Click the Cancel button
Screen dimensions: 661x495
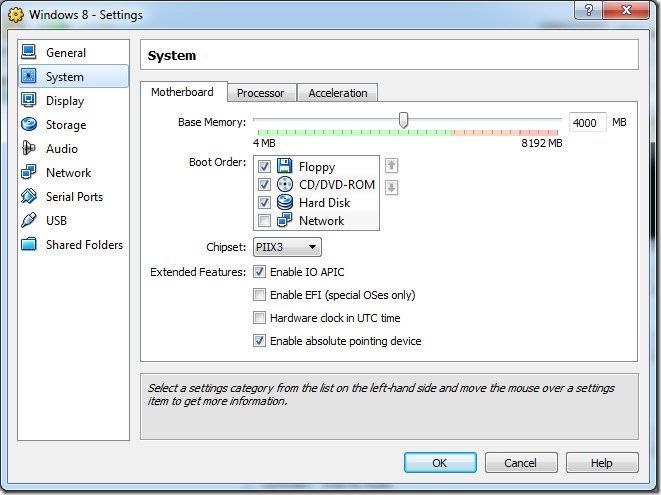(521, 463)
